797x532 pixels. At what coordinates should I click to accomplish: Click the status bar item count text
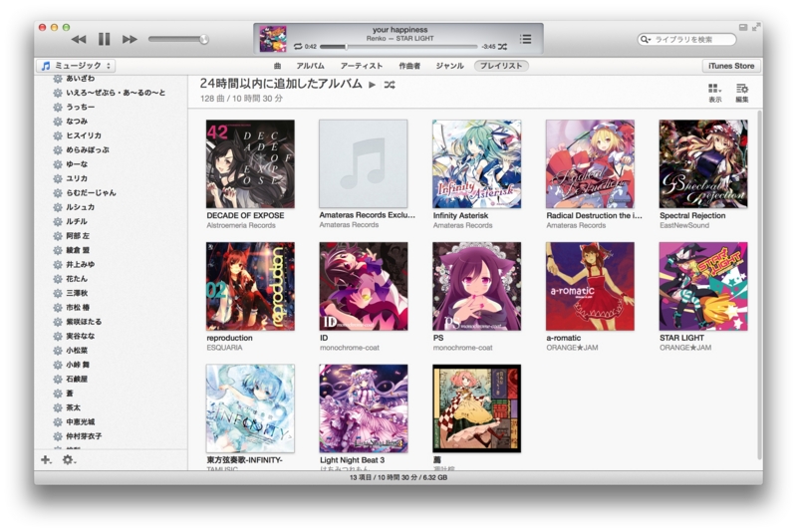coord(398,477)
